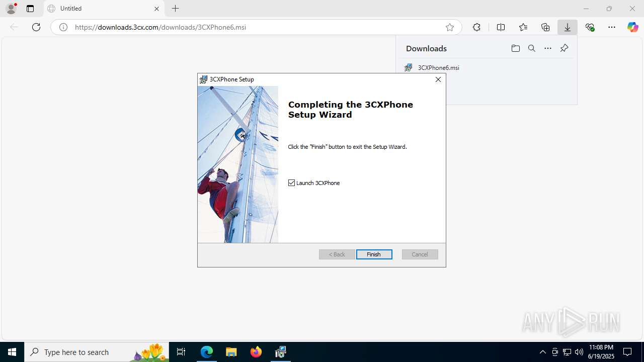This screenshot has width=644, height=362.
Task: Open Microsoft Edge from the taskbar
Action: click(x=207, y=352)
